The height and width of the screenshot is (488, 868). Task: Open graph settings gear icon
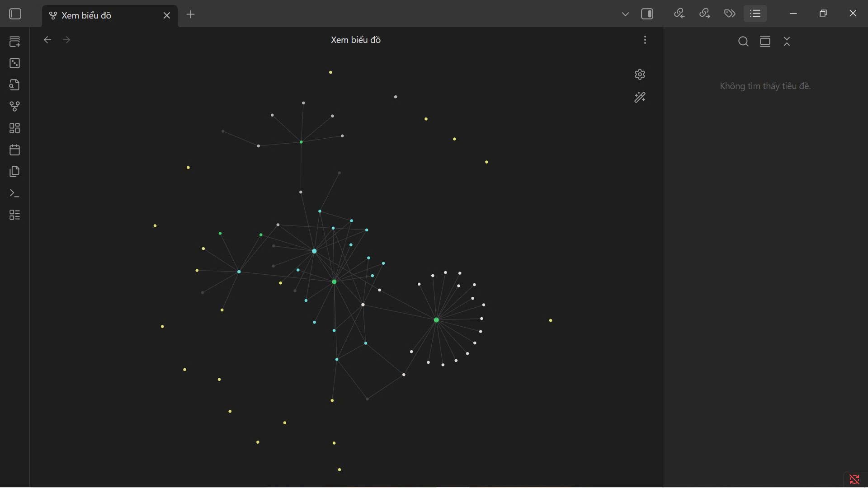(x=640, y=74)
